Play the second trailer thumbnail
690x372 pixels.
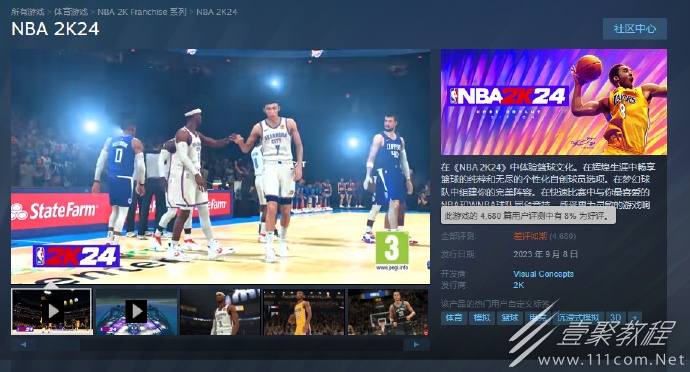click(x=136, y=312)
